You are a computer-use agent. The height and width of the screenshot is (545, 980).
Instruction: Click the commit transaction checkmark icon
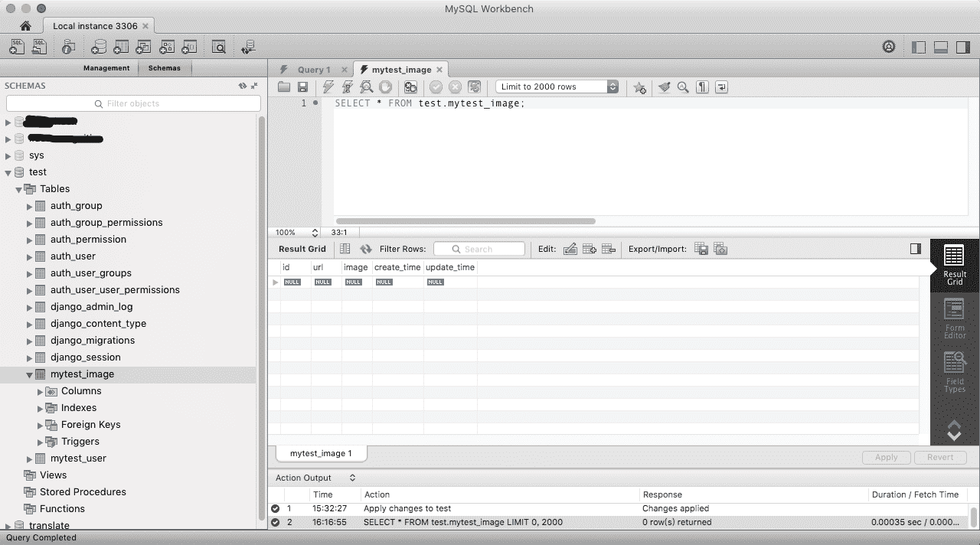pyautogui.click(x=436, y=87)
